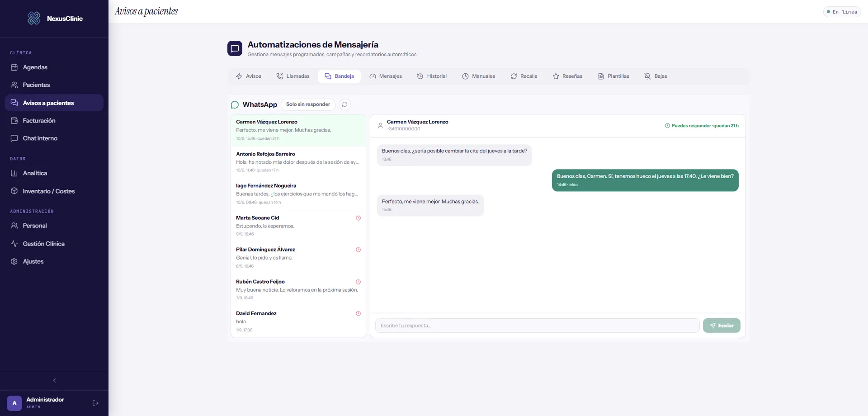
Task: Click the phone number +34610000000
Action: point(403,129)
